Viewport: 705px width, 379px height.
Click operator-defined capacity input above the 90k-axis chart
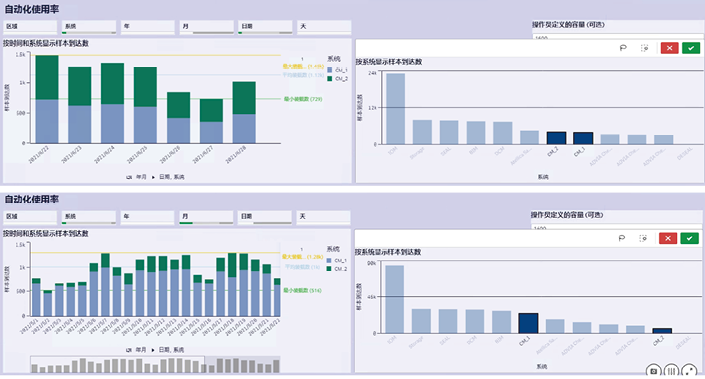[617, 227]
